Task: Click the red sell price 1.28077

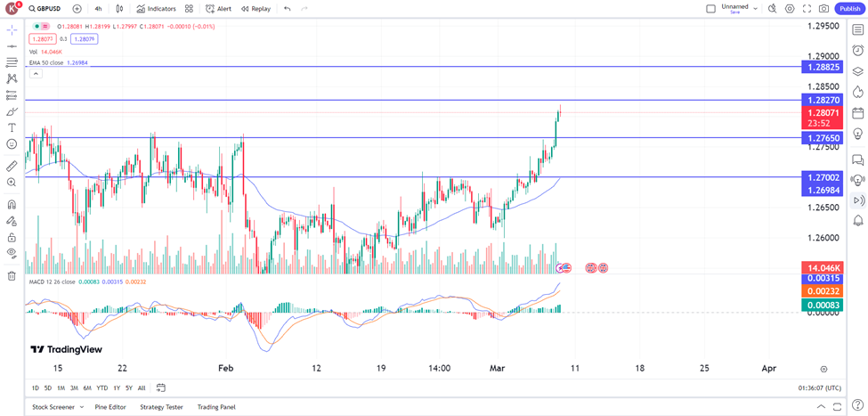Action: coord(42,39)
